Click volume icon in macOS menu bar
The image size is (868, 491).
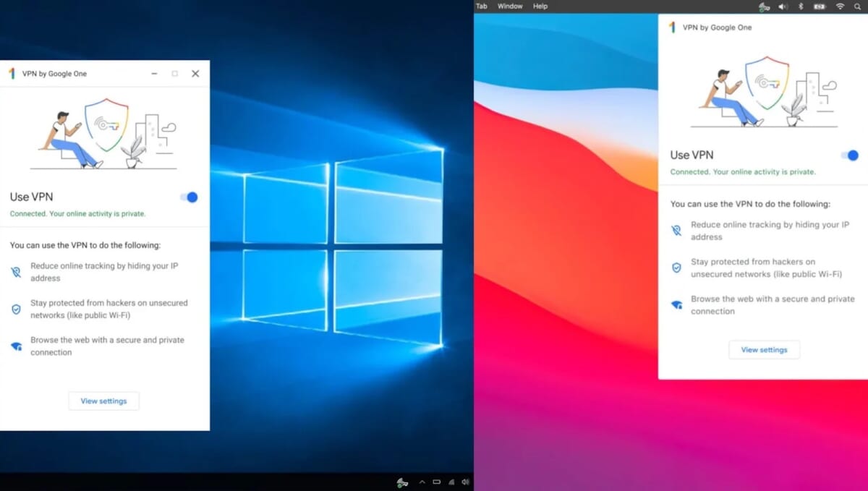tap(783, 7)
